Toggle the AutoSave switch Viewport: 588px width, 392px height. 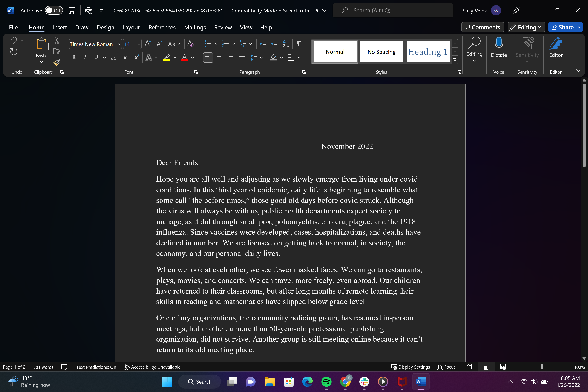[x=54, y=11]
